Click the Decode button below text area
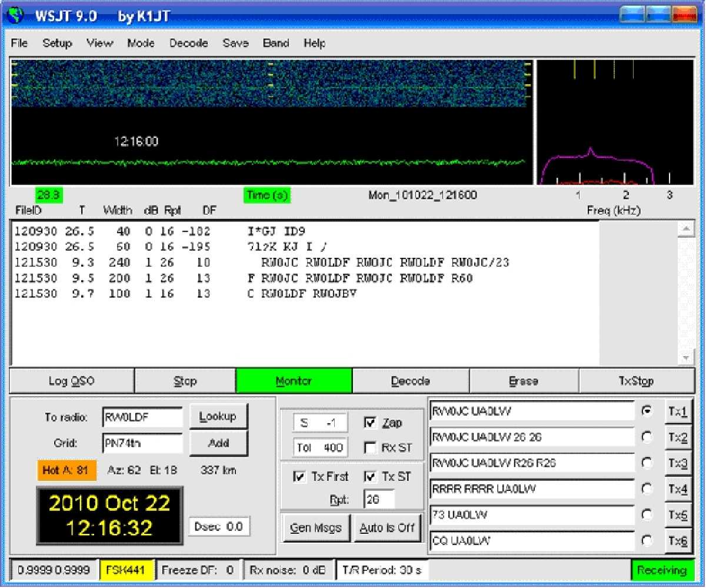706x588 pixels. pyautogui.click(x=411, y=381)
